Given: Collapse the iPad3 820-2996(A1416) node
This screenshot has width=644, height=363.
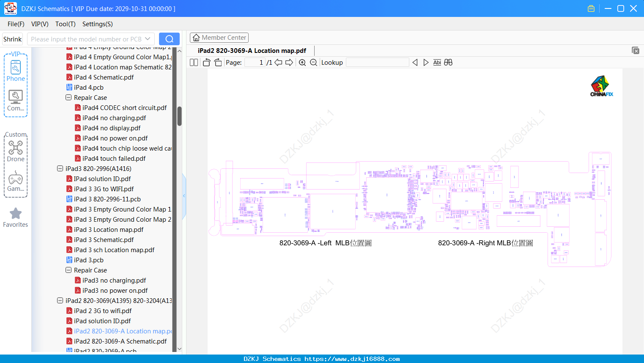Looking at the screenshot, I should 60,168.
